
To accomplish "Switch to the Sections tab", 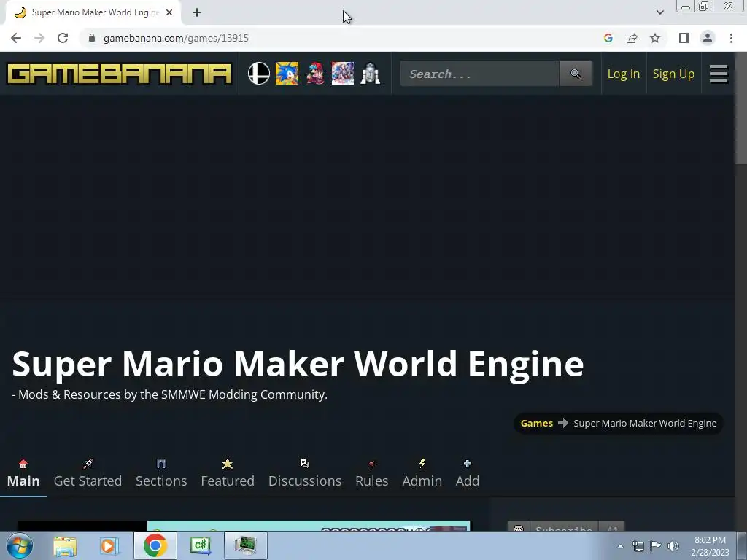I will [161, 474].
